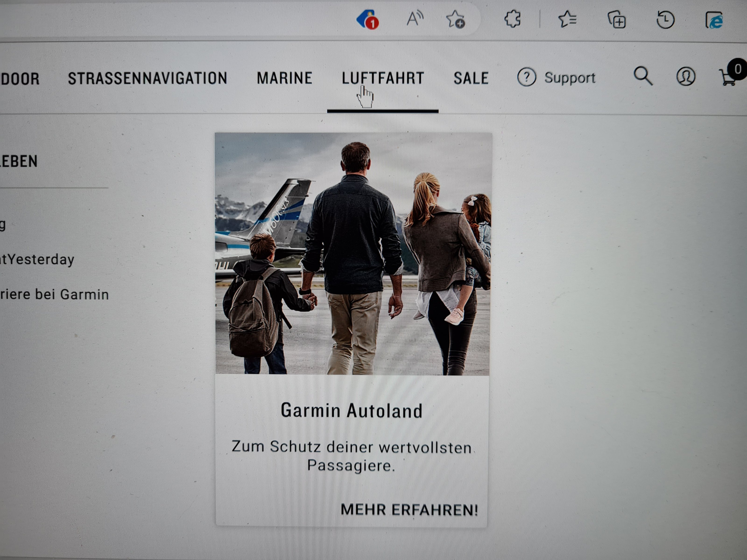Add page to favorites star icon
The width and height of the screenshot is (747, 560).
455,19
